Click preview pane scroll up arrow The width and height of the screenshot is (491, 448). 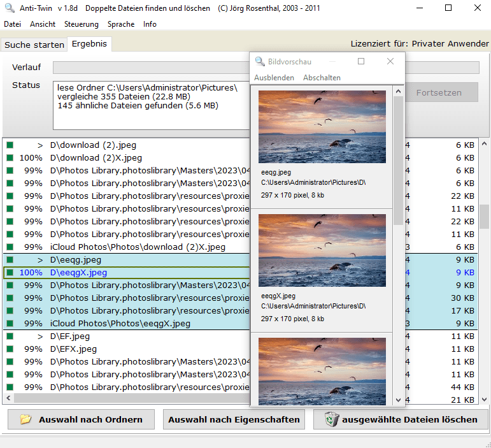pos(398,91)
